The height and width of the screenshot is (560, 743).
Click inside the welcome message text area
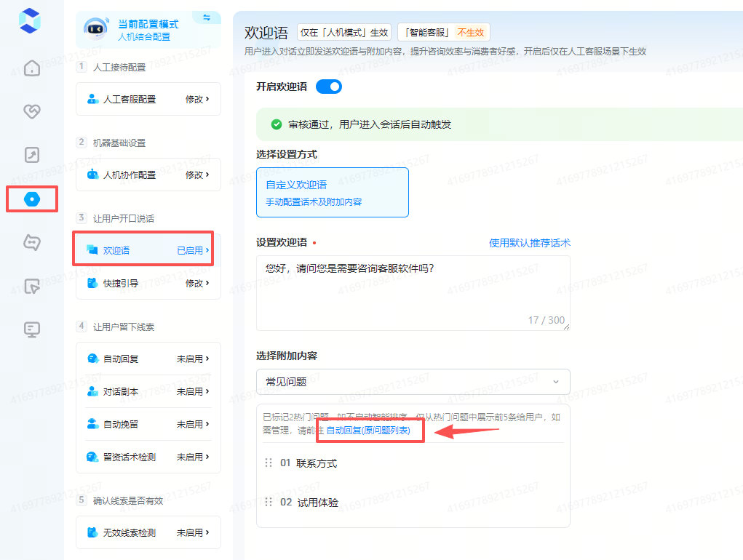[413, 293]
